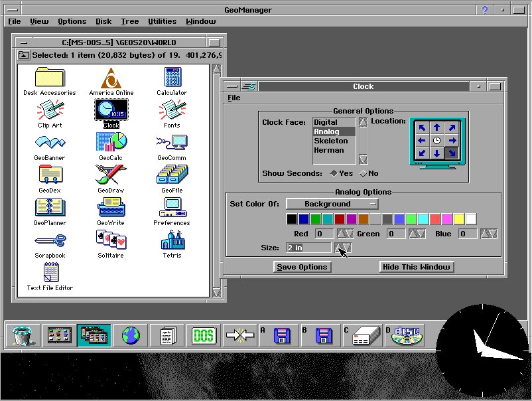Set clock location to bottom-right arrow
This screenshot has width=532, height=401.
pyautogui.click(x=452, y=153)
